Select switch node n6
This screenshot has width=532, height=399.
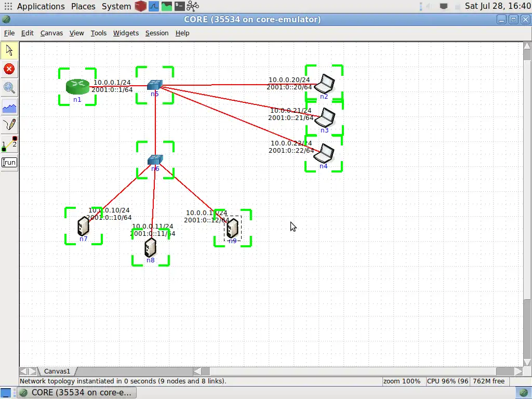click(x=154, y=159)
